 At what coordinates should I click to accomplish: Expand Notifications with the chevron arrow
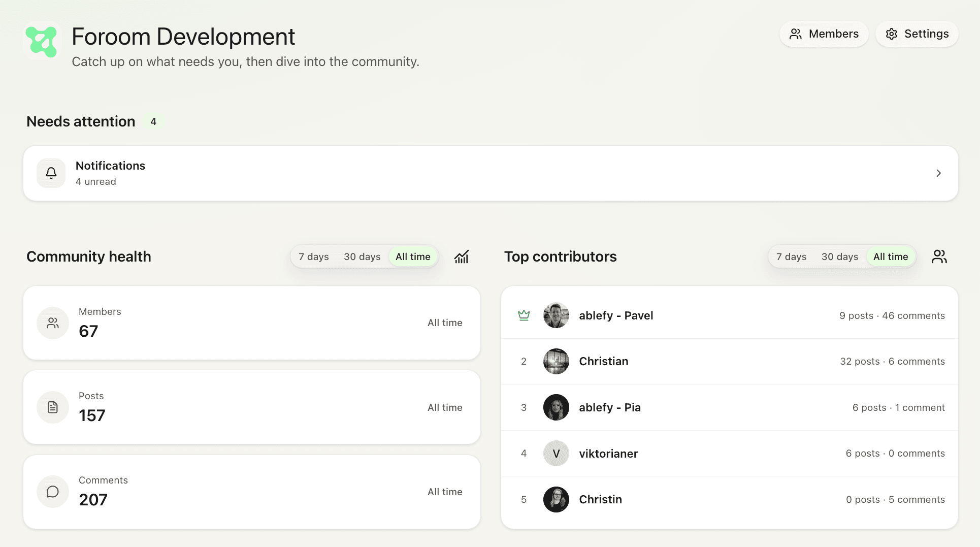[938, 173]
